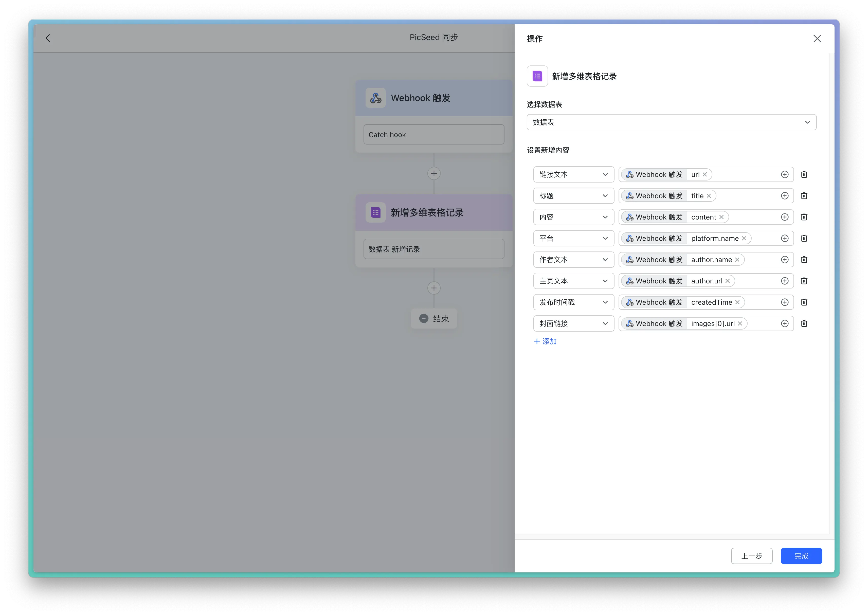Click the 添加 link to add field

545,341
